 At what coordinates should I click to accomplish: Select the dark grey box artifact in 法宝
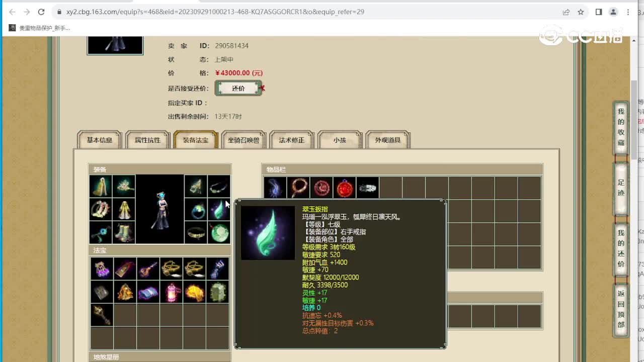[102, 292]
